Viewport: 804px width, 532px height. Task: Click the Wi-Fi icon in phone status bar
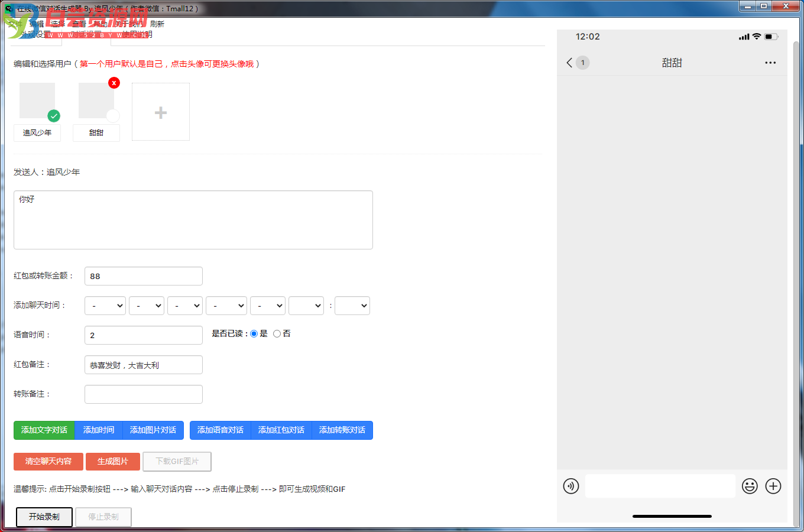(x=757, y=37)
